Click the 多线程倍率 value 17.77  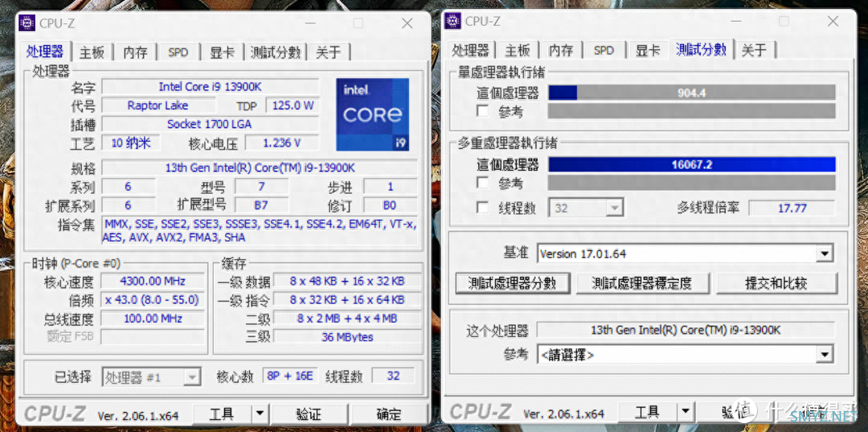tap(792, 208)
